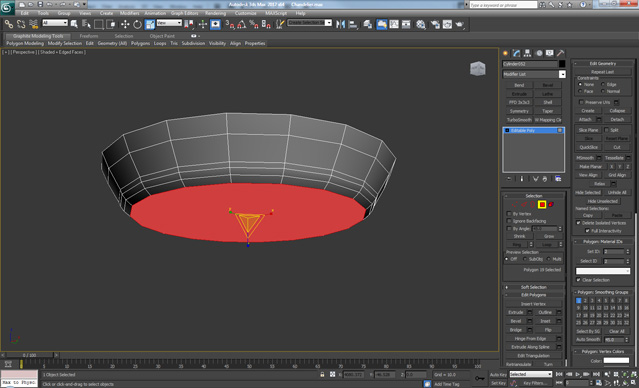Open the Create Selection Set dropdown
Image resolution: width=639 pixels, height=388 pixels.
pos(310,23)
